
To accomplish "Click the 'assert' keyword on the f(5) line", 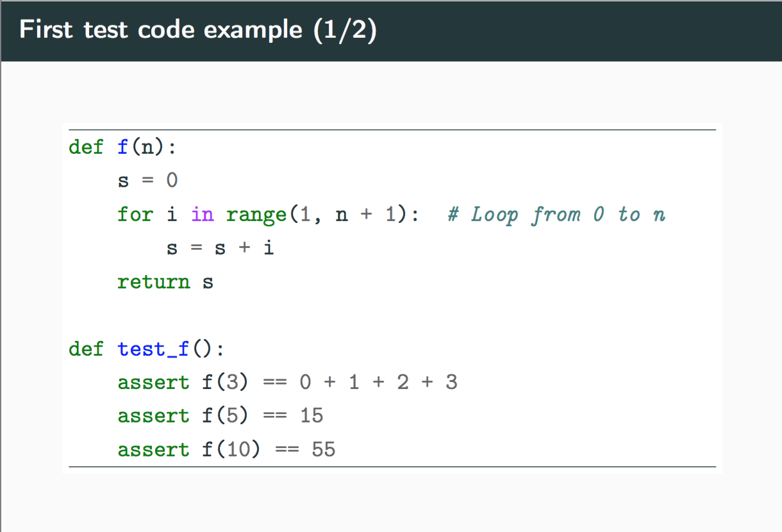I will coord(153,416).
